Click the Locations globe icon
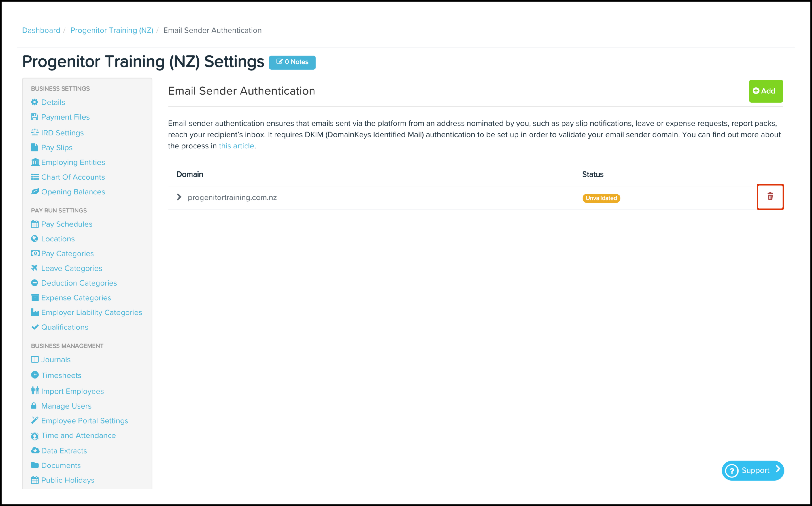This screenshot has width=812, height=506. coord(35,239)
